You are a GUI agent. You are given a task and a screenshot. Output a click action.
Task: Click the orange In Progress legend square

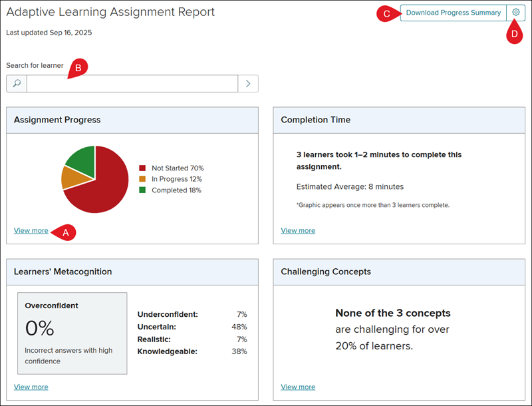(142, 179)
